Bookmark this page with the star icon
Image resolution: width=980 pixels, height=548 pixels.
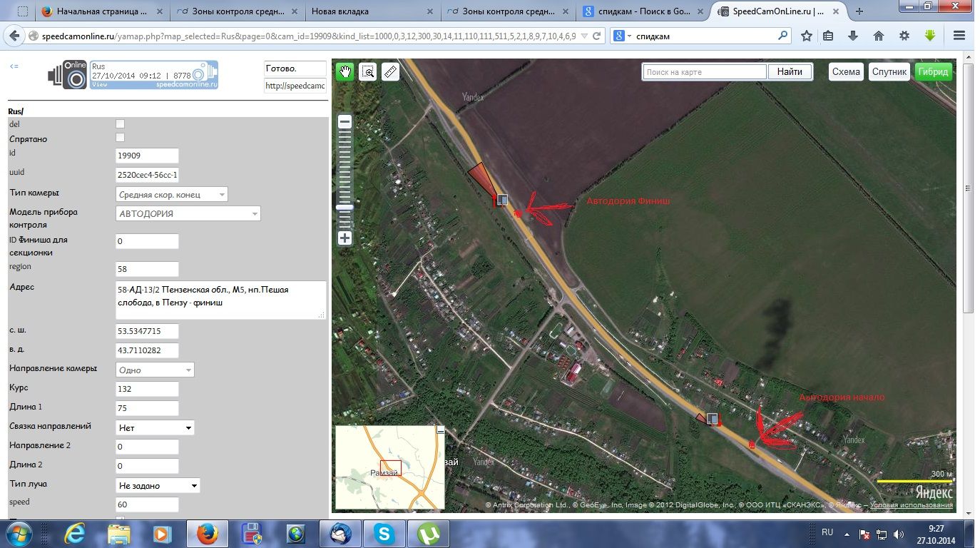point(807,36)
